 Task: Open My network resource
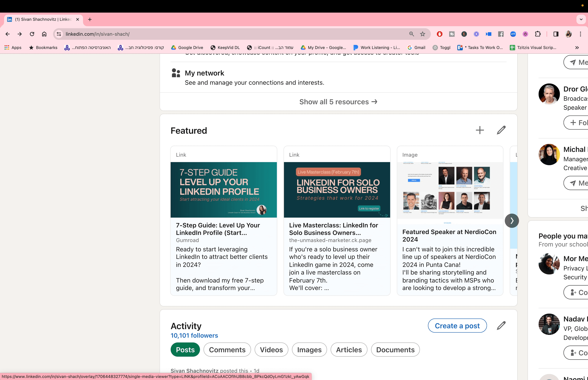coord(205,73)
